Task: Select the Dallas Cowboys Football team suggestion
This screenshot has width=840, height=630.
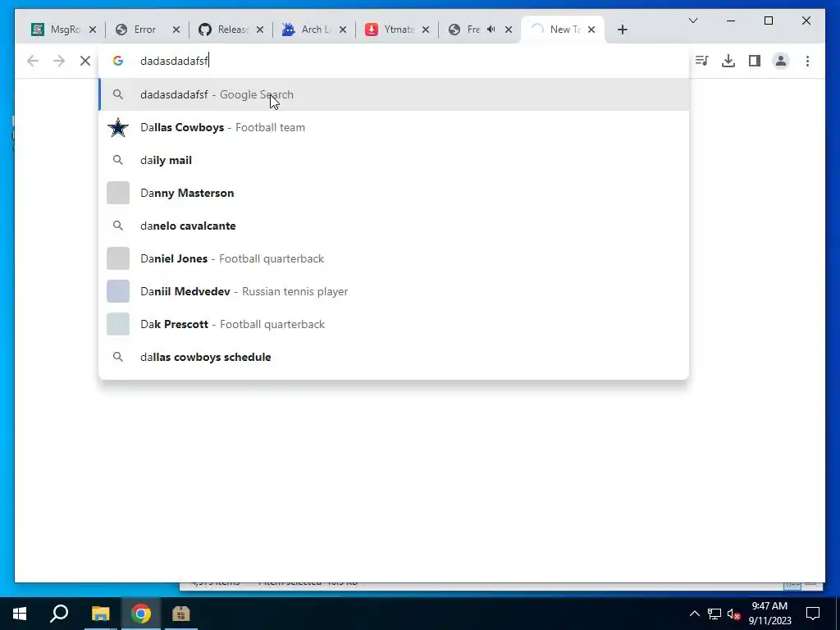Action: click(394, 127)
